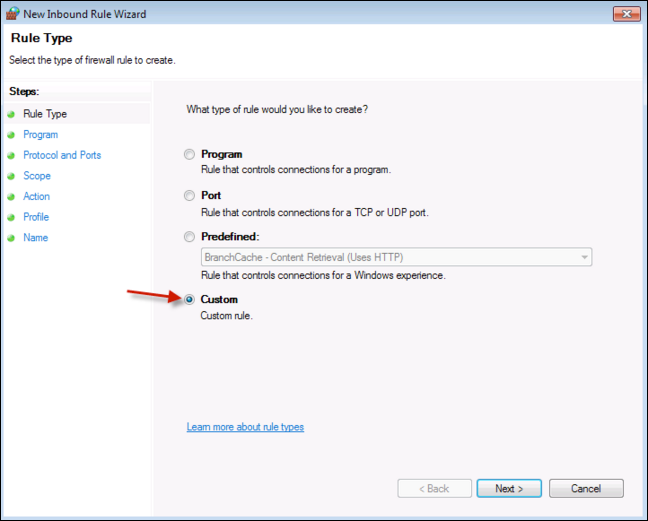Click the green bullet beside Action step
Viewport: 648px width, 521px height.
tap(11, 197)
